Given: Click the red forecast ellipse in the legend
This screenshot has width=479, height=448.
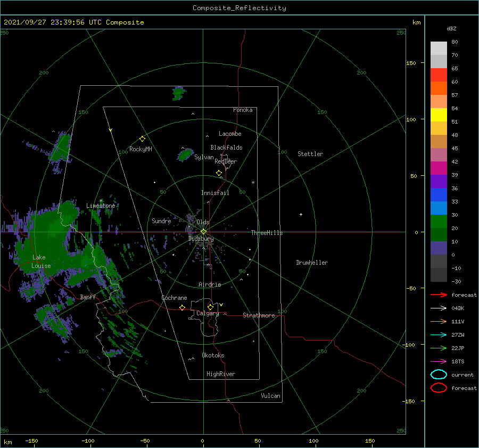Looking at the screenshot, I should (x=439, y=388).
